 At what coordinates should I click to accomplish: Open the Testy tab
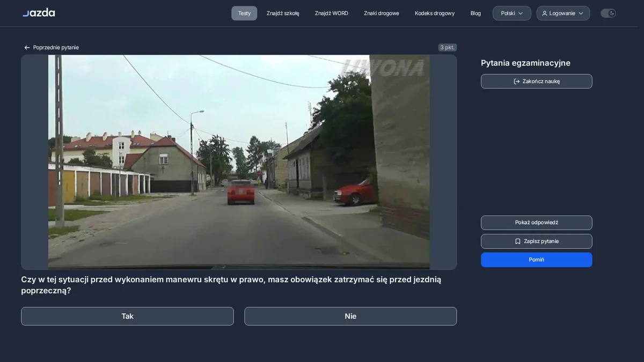[244, 13]
